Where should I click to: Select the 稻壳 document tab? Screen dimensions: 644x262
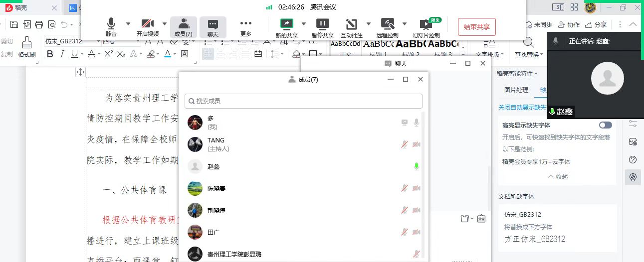point(21,7)
